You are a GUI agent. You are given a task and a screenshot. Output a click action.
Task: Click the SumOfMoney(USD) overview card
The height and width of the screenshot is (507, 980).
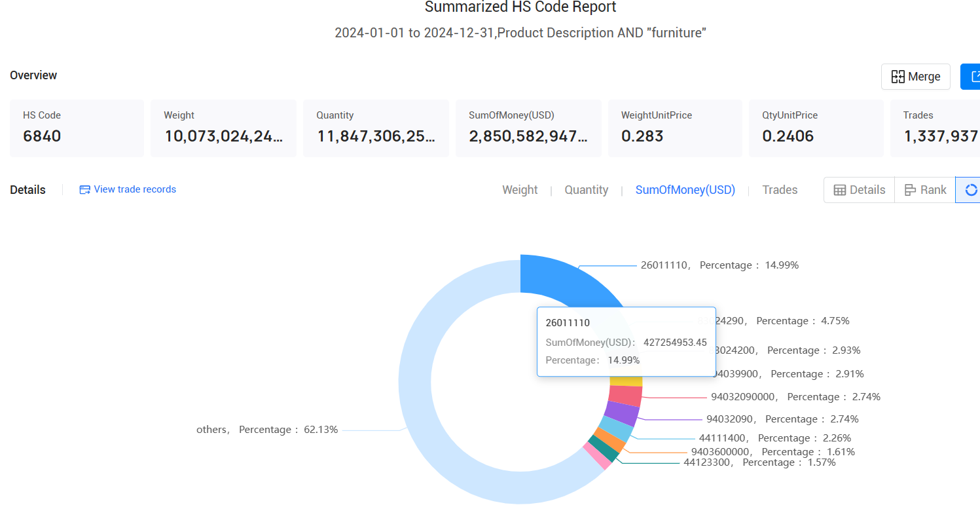tap(528, 128)
